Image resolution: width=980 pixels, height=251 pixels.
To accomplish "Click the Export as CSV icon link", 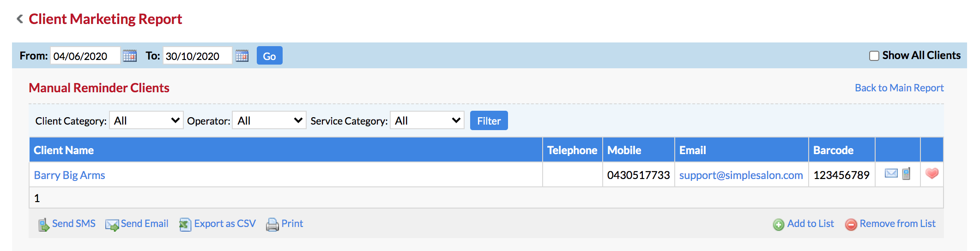I will pyautogui.click(x=185, y=225).
